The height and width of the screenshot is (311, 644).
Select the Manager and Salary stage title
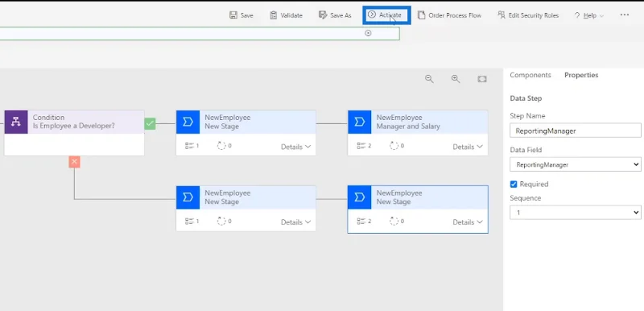[x=408, y=126]
